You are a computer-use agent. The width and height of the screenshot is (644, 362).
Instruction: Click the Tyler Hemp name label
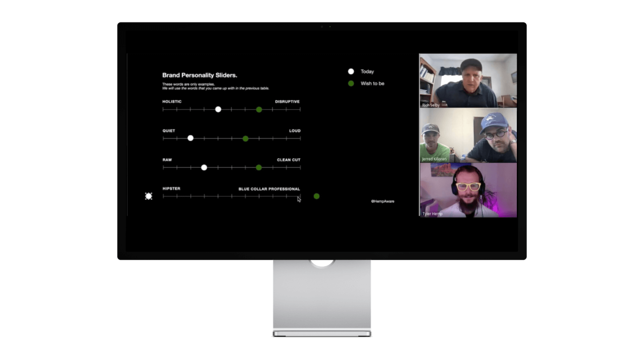[x=432, y=214]
